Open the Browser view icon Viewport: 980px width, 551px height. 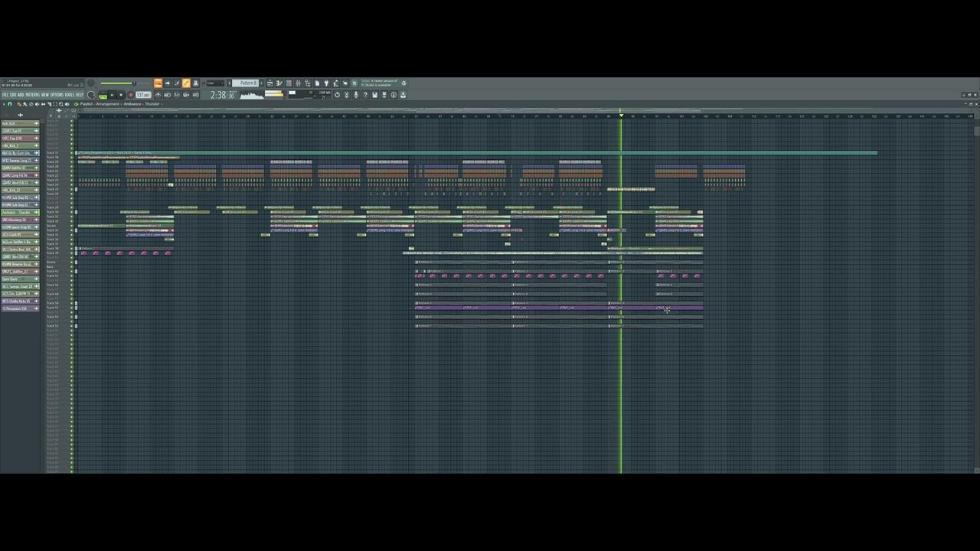(308, 83)
